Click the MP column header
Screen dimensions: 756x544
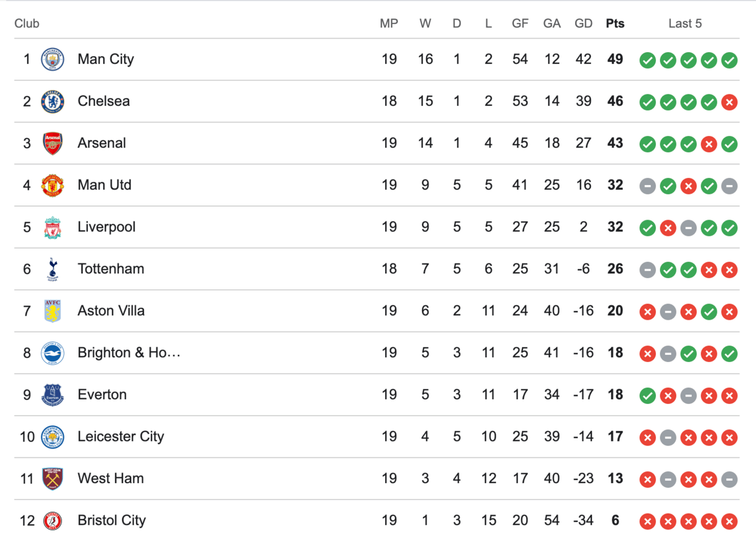point(389,23)
